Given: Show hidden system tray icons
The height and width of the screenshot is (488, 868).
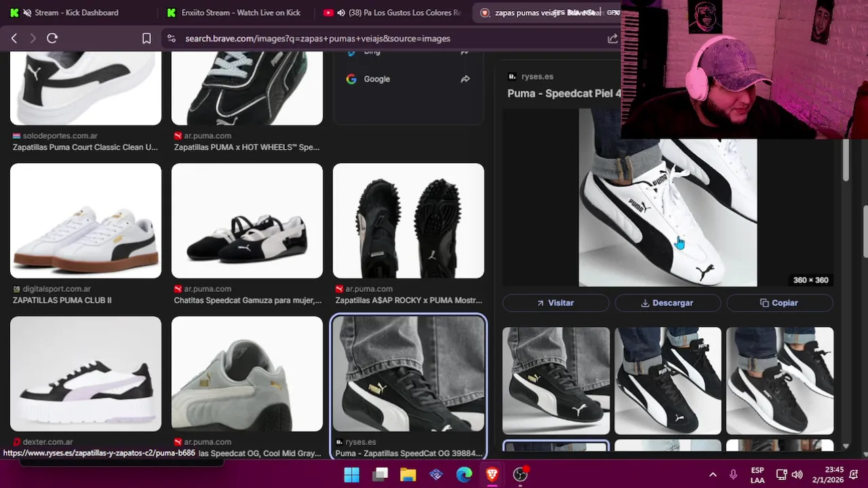Looking at the screenshot, I should click(713, 474).
